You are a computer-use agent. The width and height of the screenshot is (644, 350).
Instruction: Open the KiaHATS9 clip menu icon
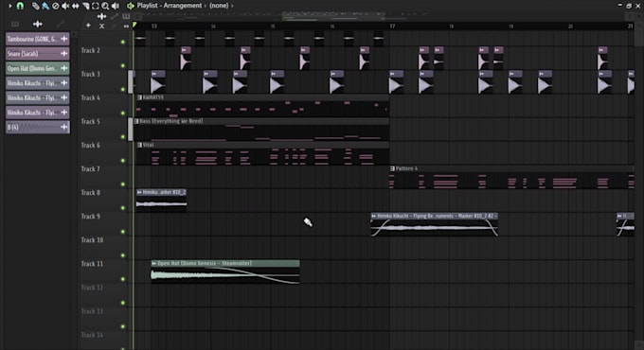[139, 97]
